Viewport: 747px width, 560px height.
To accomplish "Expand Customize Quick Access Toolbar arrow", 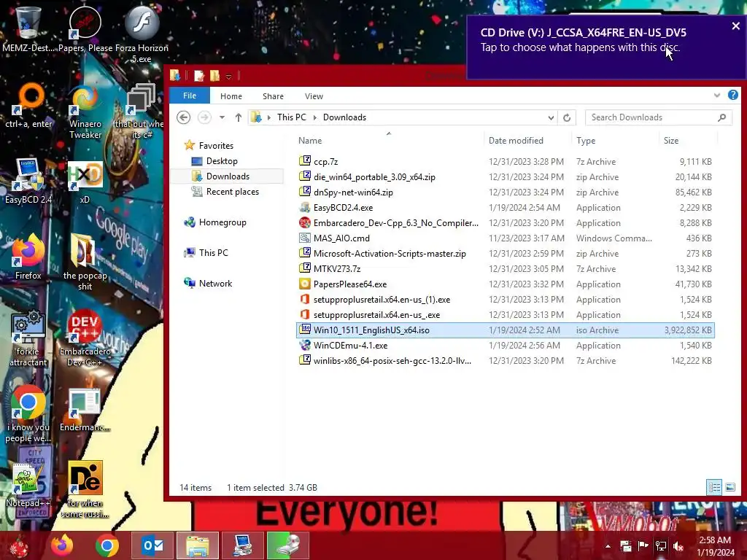I will click(228, 77).
